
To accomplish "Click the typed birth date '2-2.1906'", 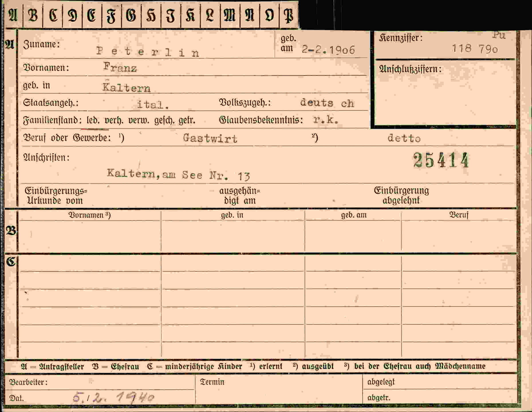I will [x=328, y=50].
